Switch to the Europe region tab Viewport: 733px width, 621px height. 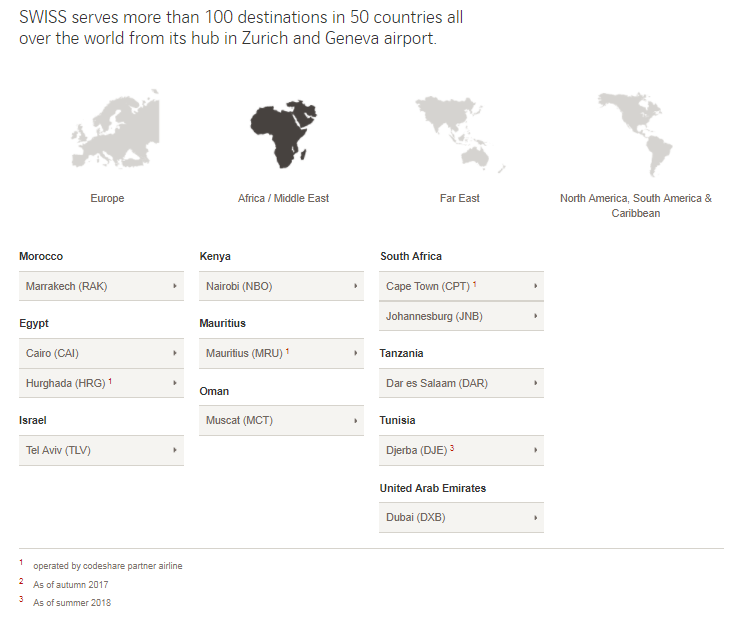point(107,198)
